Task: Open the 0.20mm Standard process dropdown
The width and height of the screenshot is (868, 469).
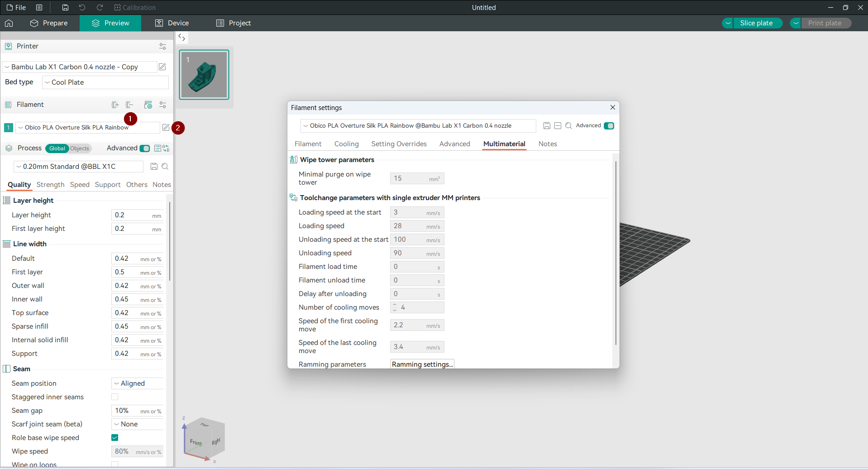Action: (x=79, y=167)
